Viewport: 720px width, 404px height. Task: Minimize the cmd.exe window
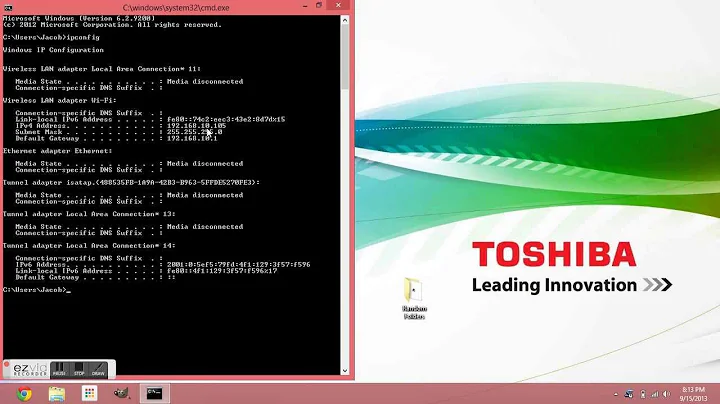click(305, 6)
